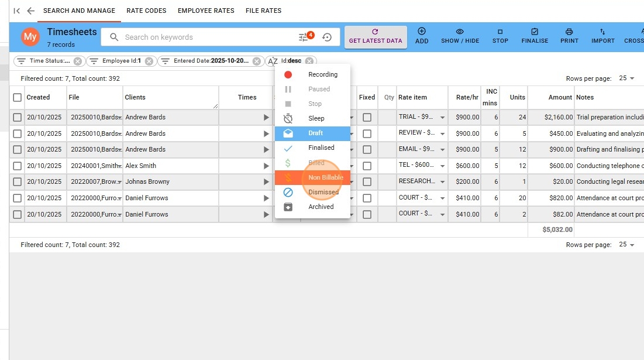Screen dimensions: 644x360
Task: Open EMAIL rate item dropdown
Action: (442, 150)
